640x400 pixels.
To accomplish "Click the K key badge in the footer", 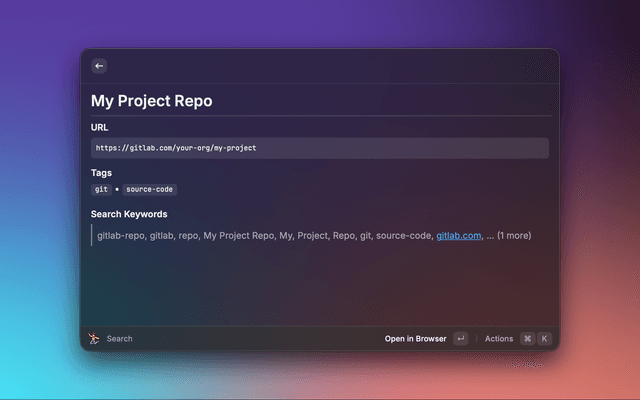I will pyautogui.click(x=545, y=339).
